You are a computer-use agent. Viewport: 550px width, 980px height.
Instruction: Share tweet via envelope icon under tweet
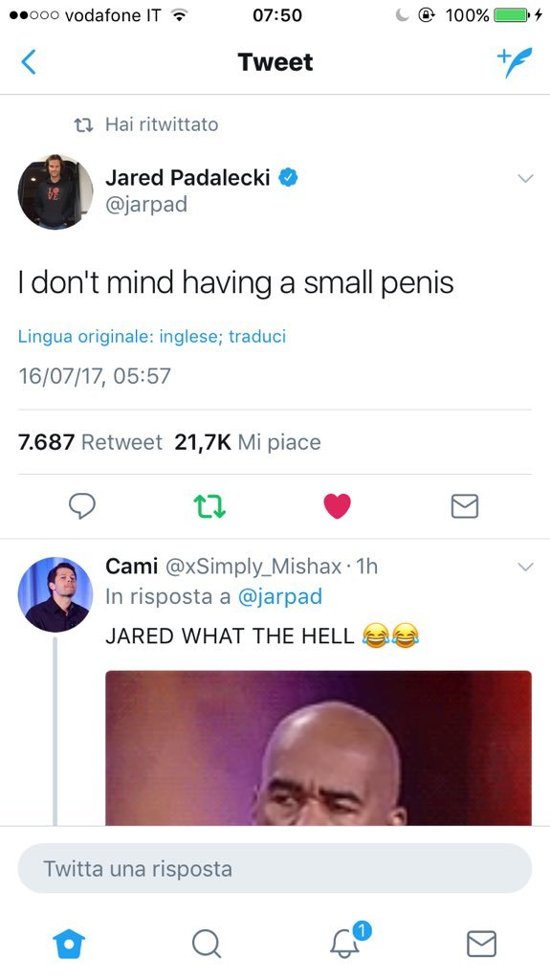[x=464, y=506]
